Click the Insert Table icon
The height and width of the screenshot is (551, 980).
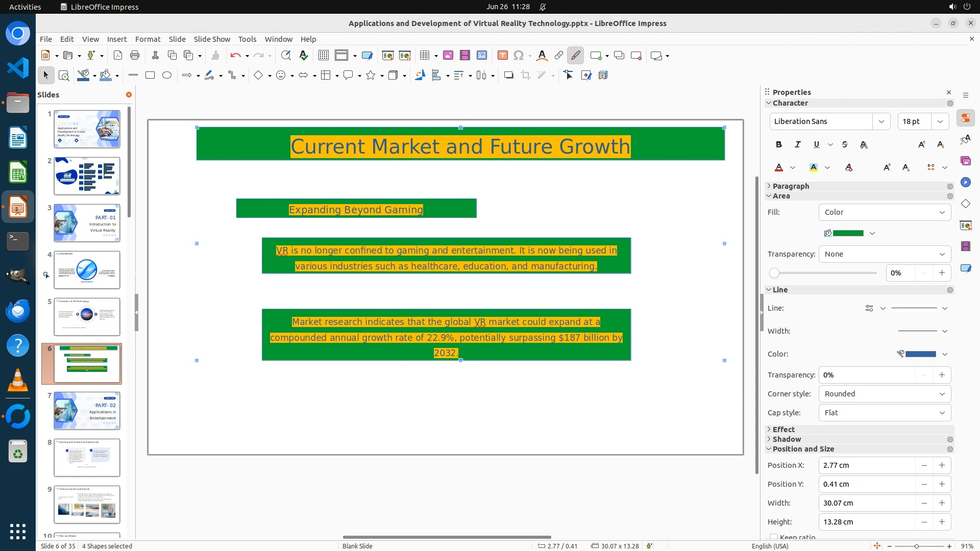pos(425,56)
